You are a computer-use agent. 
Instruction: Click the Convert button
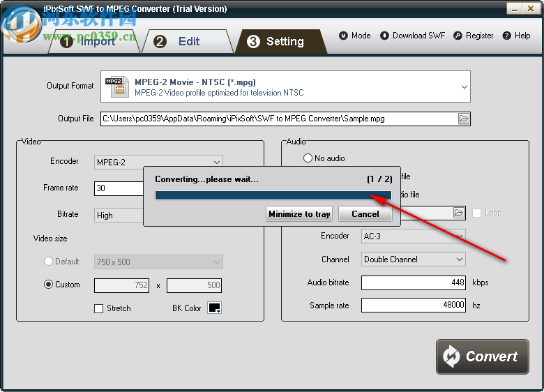tap(482, 356)
